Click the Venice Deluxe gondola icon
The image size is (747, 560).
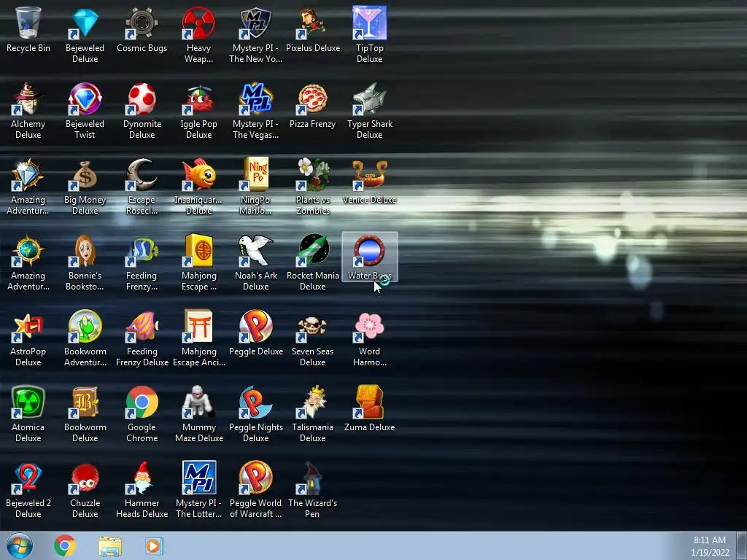click(x=370, y=174)
